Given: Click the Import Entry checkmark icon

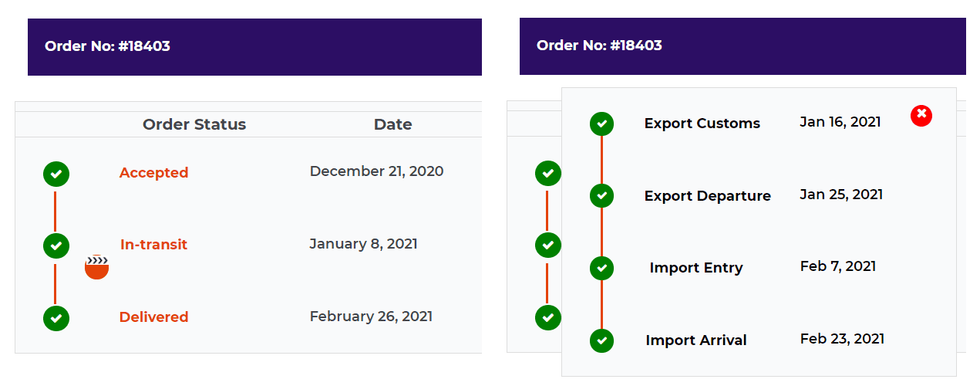Looking at the screenshot, I should click(601, 268).
